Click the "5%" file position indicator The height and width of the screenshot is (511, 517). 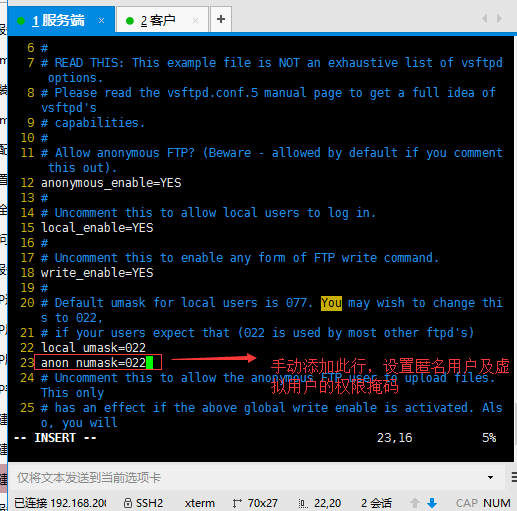point(489,438)
